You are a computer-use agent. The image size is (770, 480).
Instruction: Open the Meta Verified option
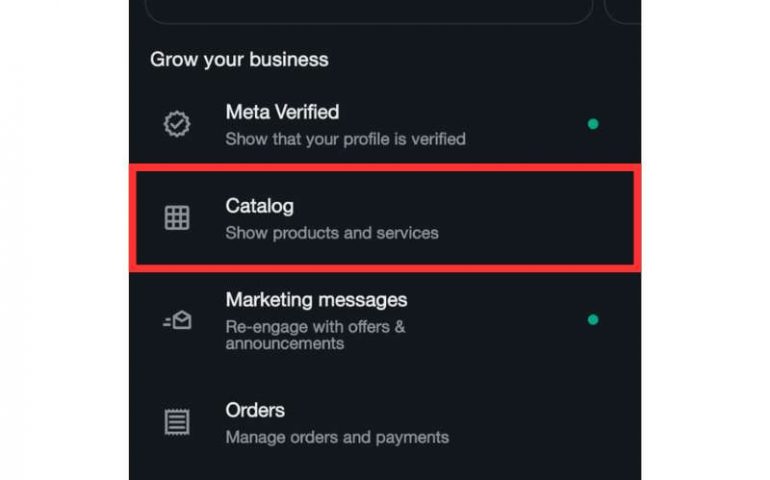pyautogui.click(x=282, y=112)
